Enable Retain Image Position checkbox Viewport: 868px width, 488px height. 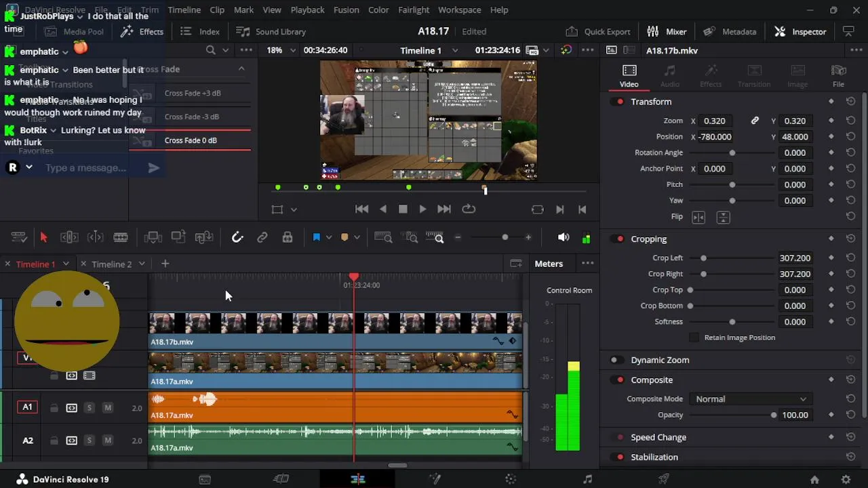694,338
